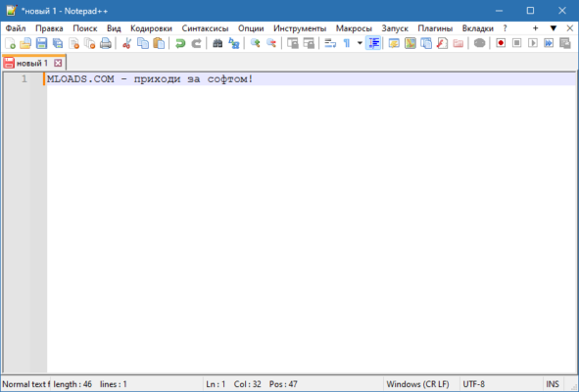Toggle the file Monitoring (tail) icon

pyautogui.click(x=479, y=43)
